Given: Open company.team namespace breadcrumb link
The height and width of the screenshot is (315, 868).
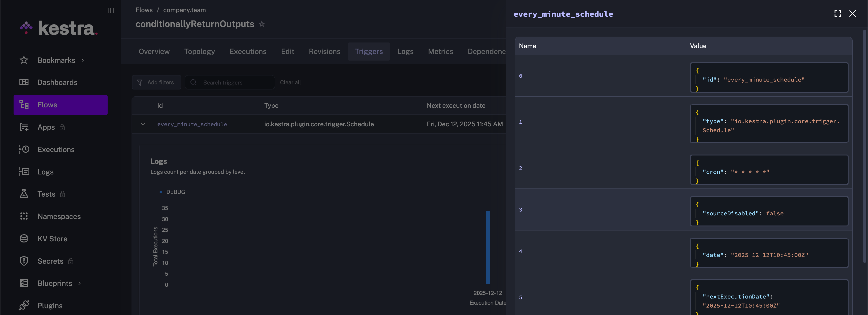Looking at the screenshot, I should (x=184, y=10).
